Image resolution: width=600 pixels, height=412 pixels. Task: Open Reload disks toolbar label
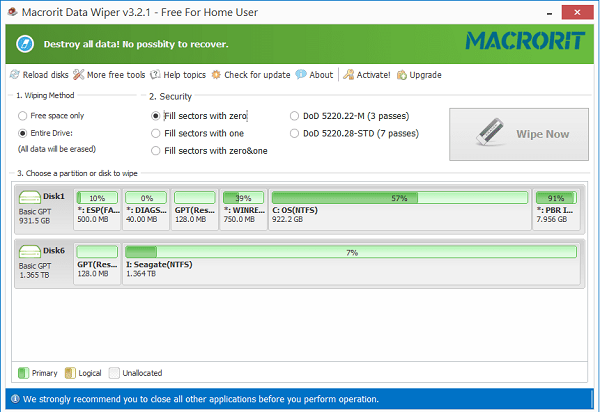point(46,75)
